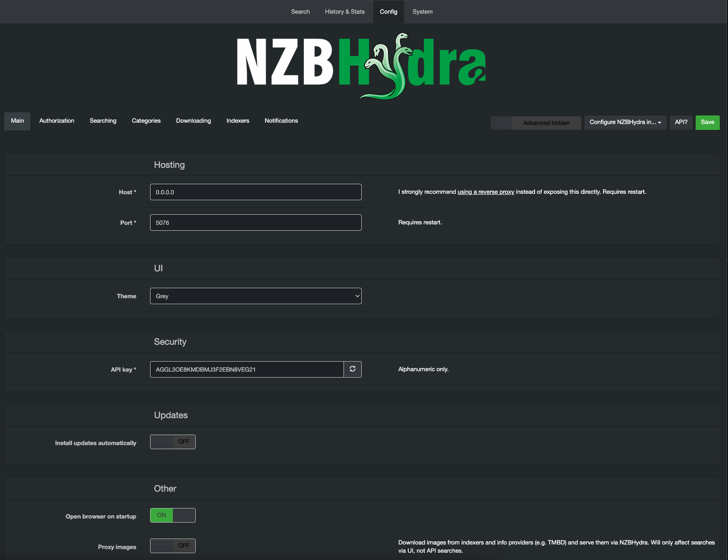
Task: Turn off Open browser on startup
Action: [x=173, y=515]
